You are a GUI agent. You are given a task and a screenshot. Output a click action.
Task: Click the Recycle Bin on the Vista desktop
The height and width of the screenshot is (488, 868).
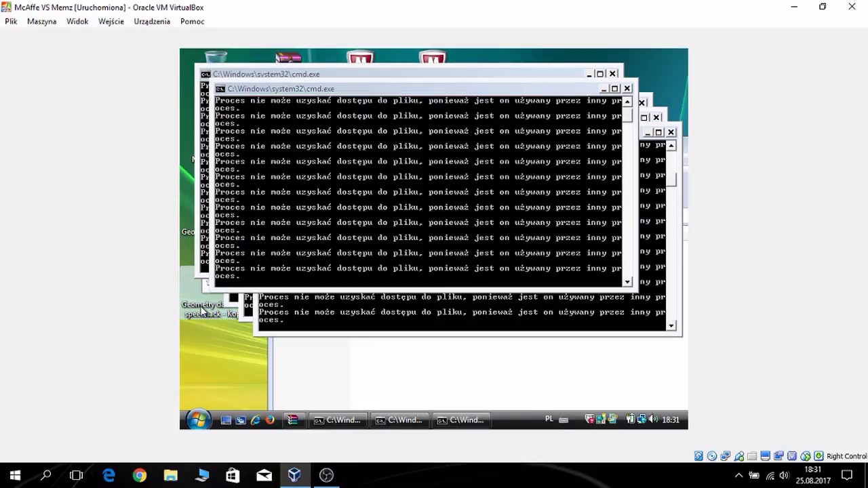click(216, 56)
